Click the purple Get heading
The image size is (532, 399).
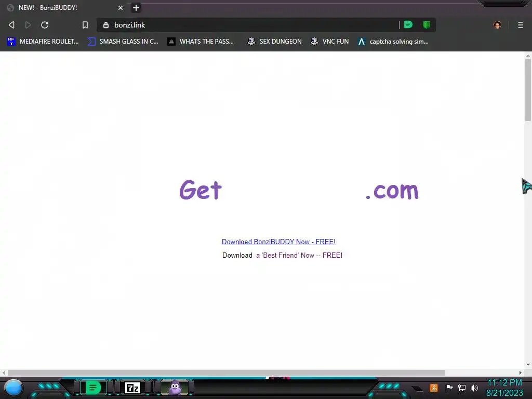[200, 190]
